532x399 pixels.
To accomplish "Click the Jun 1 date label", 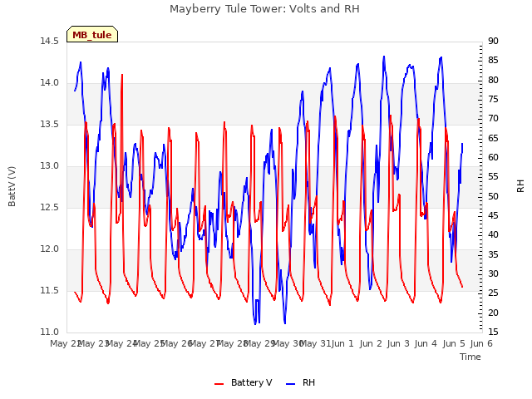I will coord(342,343).
